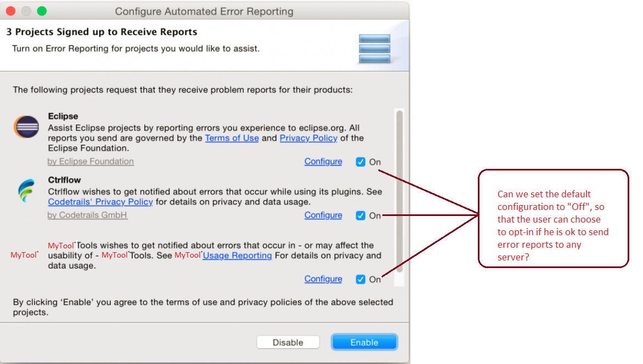Viewport: 643px width, 364px height.
Task: Click the blue server stack banner icon
Action: pyautogui.click(x=374, y=49)
